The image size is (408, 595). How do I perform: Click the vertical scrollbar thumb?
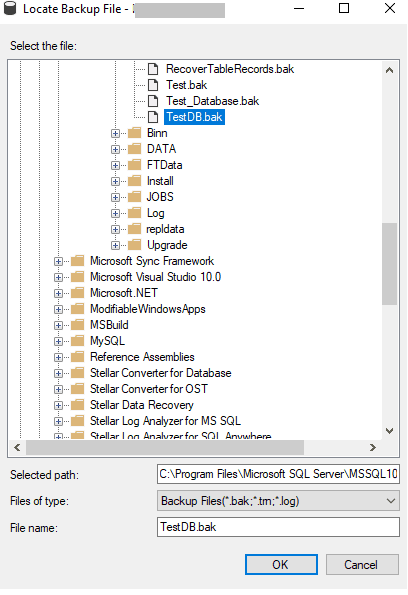[x=389, y=264]
